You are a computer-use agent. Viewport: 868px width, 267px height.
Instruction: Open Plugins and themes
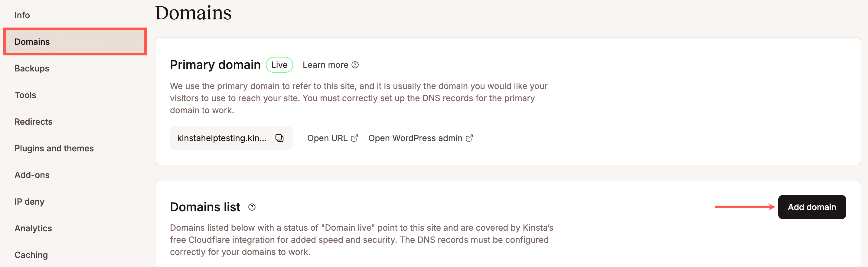click(x=54, y=148)
